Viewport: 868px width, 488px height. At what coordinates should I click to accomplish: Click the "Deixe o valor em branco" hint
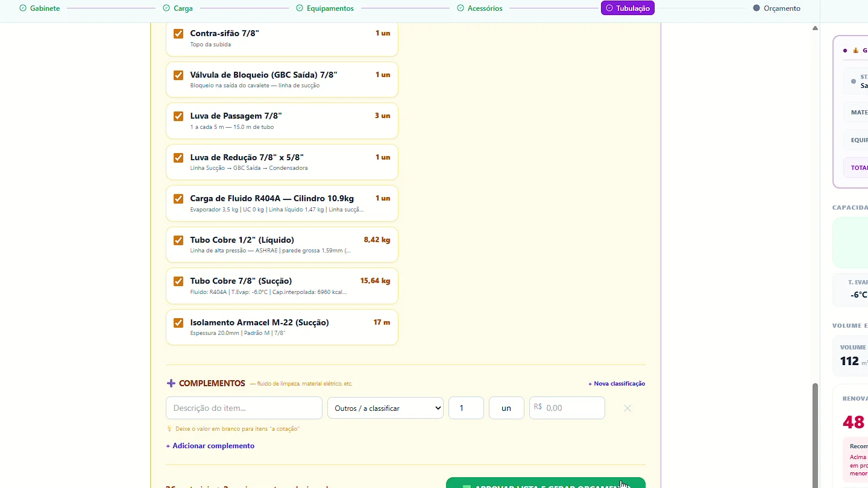pos(237,429)
